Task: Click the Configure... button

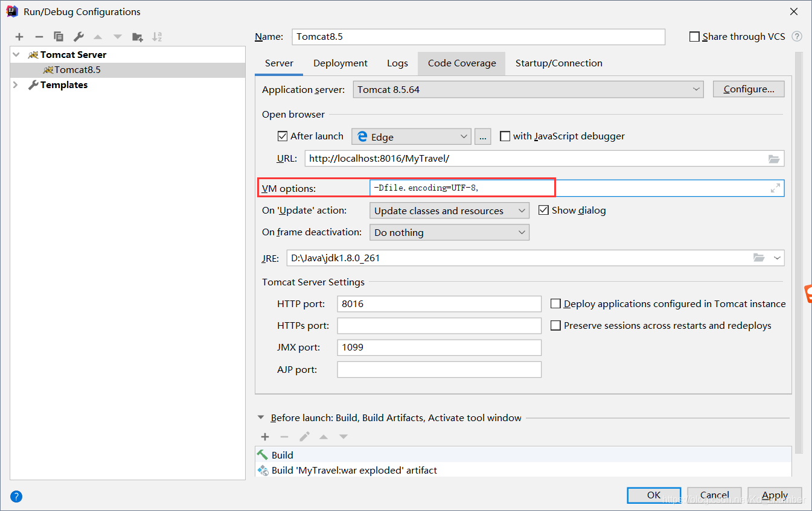Action: pos(749,89)
